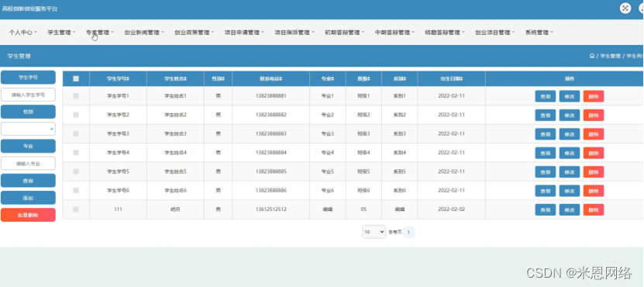Click 删除 in the 学生学号4 row
Image resolution: width=644 pixels, height=287 pixels.
pyautogui.click(x=594, y=153)
